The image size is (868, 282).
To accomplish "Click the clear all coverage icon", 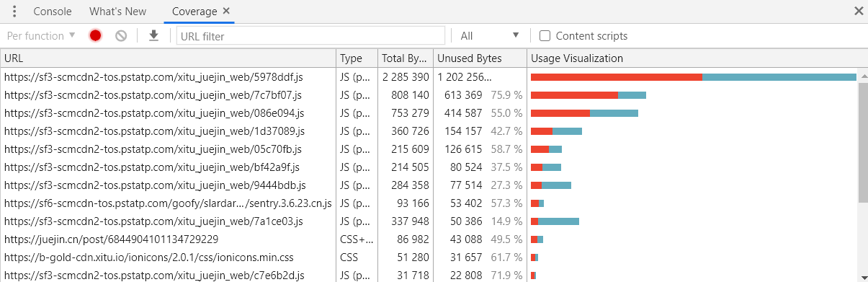I will pos(121,35).
